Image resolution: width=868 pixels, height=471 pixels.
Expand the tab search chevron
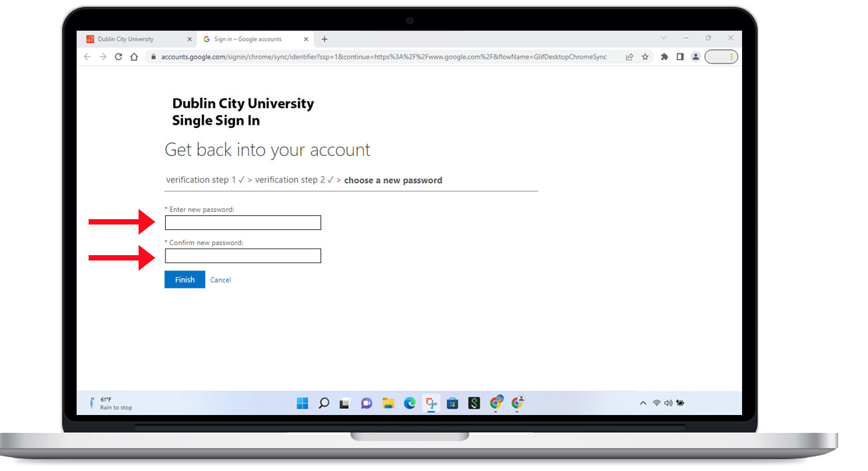tap(663, 39)
